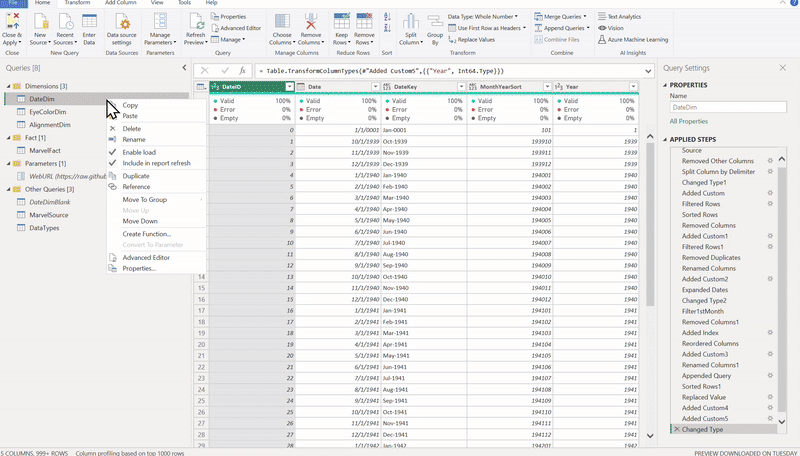Click the query Name input field

pos(728,106)
